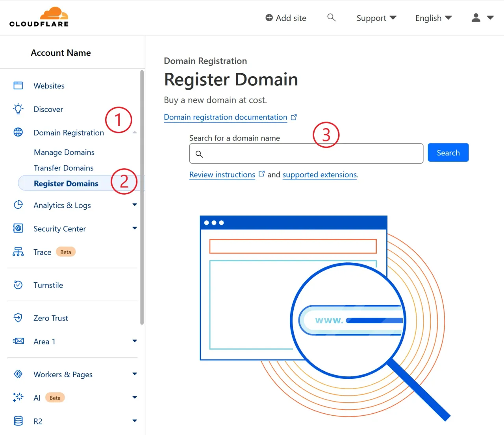Expand the Workers & Pages arrow
The width and height of the screenshot is (504, 435).
point(135,374)
